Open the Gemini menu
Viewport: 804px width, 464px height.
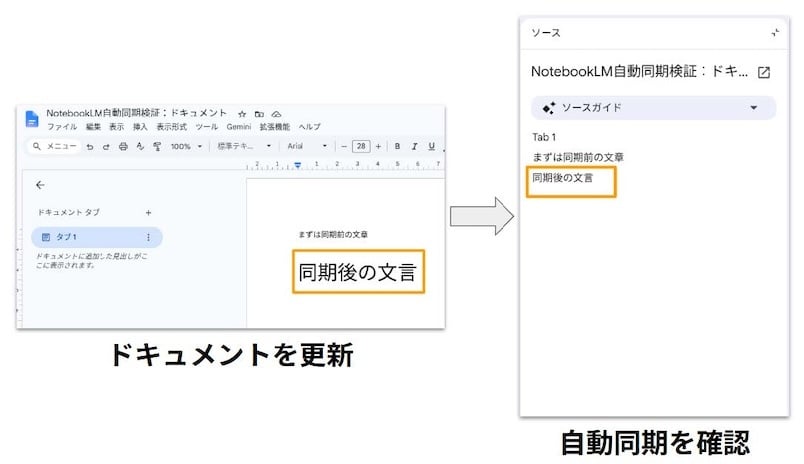pyautogui.click(x=239, y=127)
